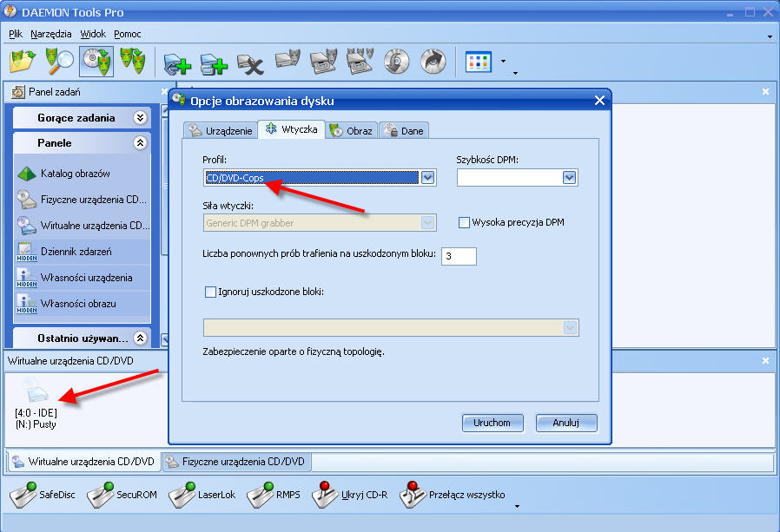Show hidden Własności urządzenia panel
780x532 pixels.
(75, 278)
